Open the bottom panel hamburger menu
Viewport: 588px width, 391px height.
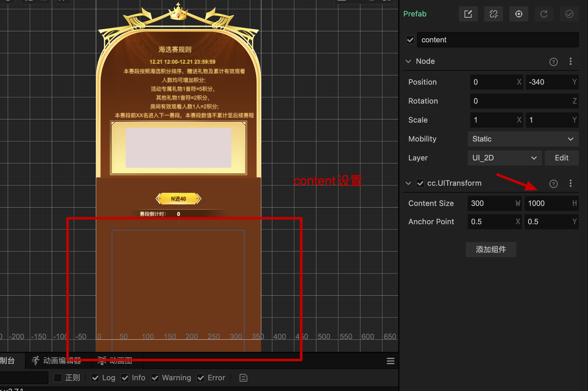tap(391, 361)
